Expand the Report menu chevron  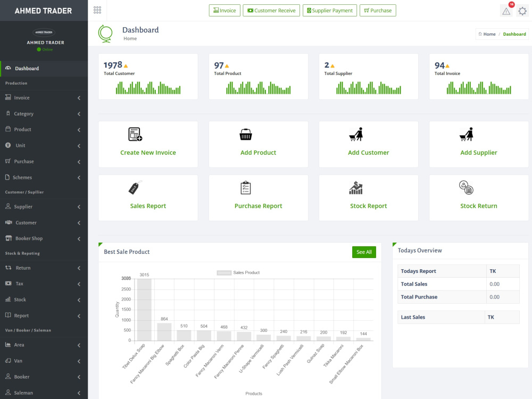click(79, 316)
